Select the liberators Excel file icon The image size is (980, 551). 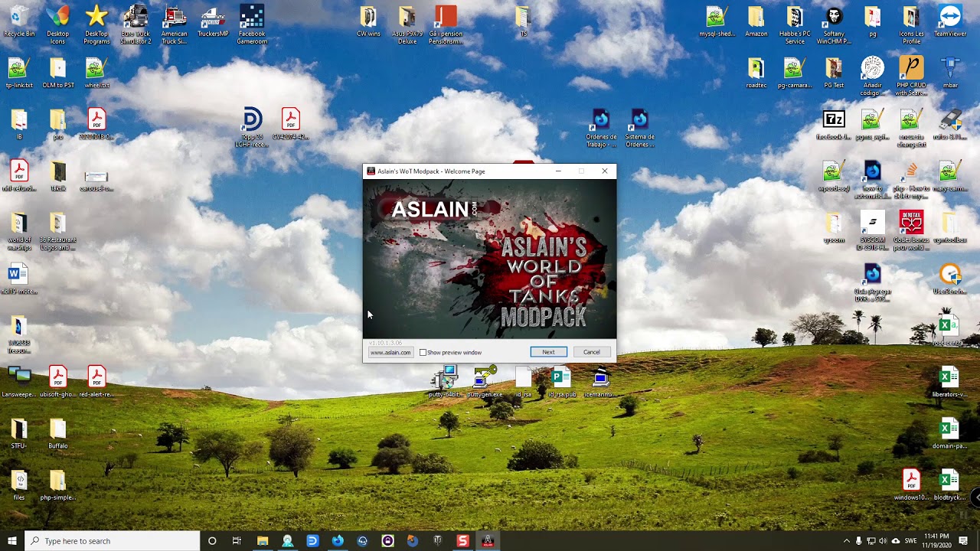tap(949, 381)
